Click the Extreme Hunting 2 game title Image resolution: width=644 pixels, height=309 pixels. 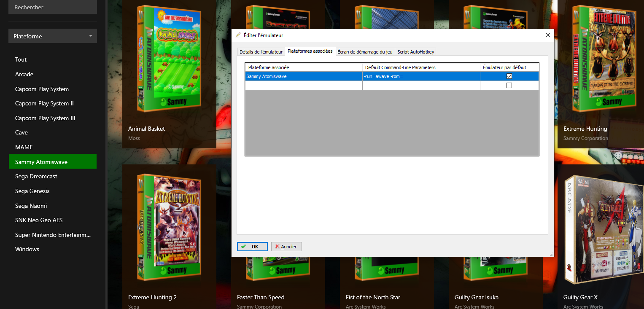click(152, 297)
